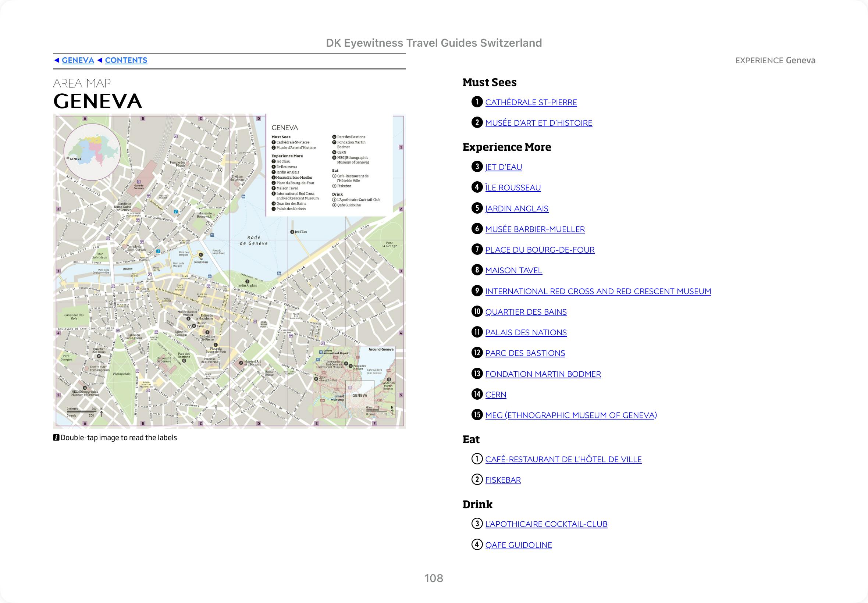Click the outlined number 1 Eat bullet icon
The image size is (868, 603).
point(477,459)
